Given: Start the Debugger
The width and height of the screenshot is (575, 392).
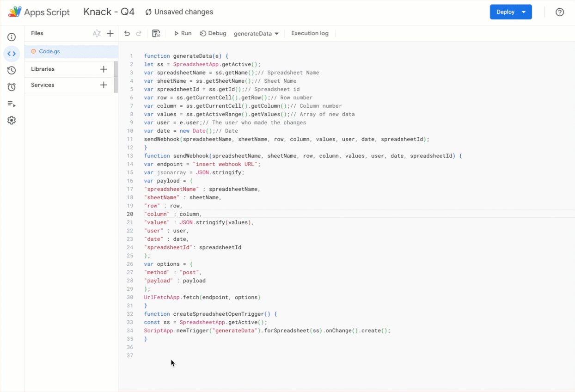Looking at the screenshot, I should pos(213,33).
